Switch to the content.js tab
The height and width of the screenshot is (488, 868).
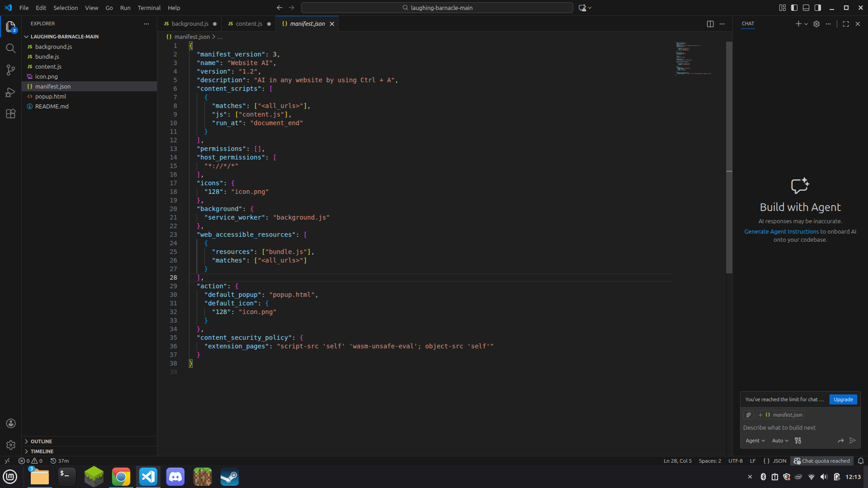(248, 24)
